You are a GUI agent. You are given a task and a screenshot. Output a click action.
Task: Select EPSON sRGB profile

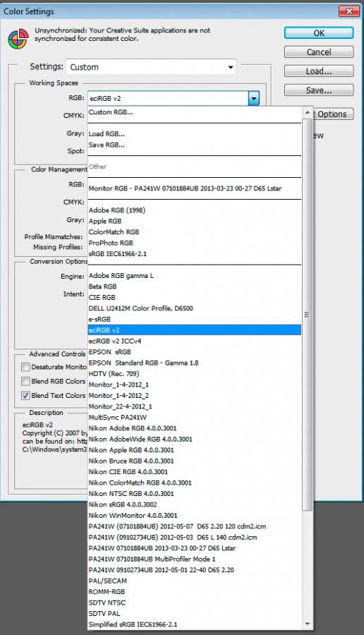[195, 352]
